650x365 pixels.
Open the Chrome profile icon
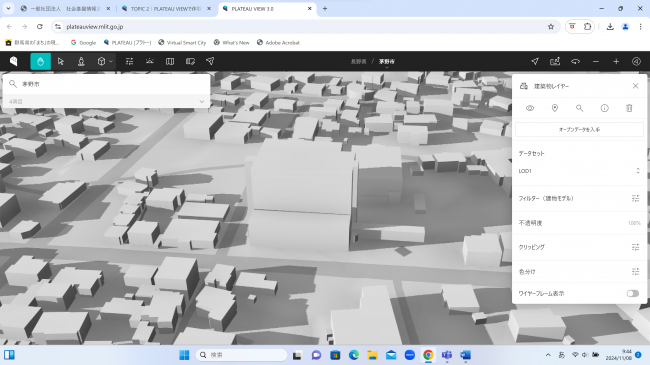click(626, 27)
